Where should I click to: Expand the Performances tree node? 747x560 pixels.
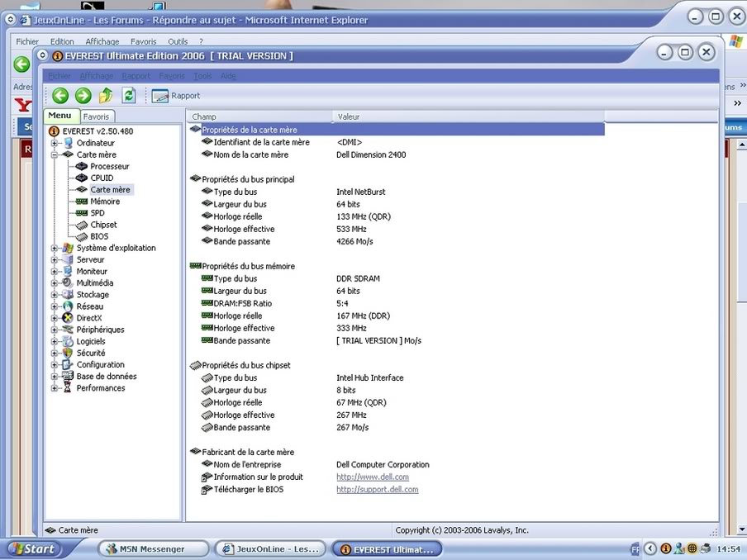click(55, 388)
